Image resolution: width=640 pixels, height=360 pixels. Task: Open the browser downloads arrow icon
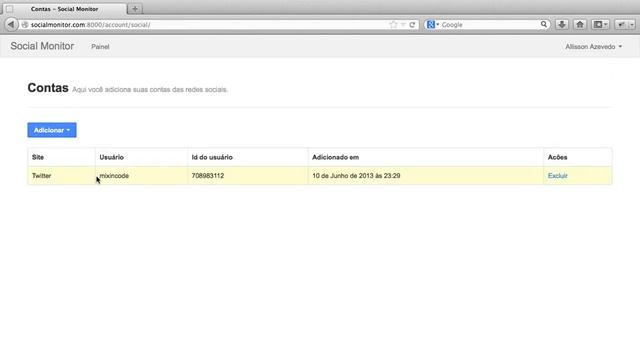coord(562,24)
